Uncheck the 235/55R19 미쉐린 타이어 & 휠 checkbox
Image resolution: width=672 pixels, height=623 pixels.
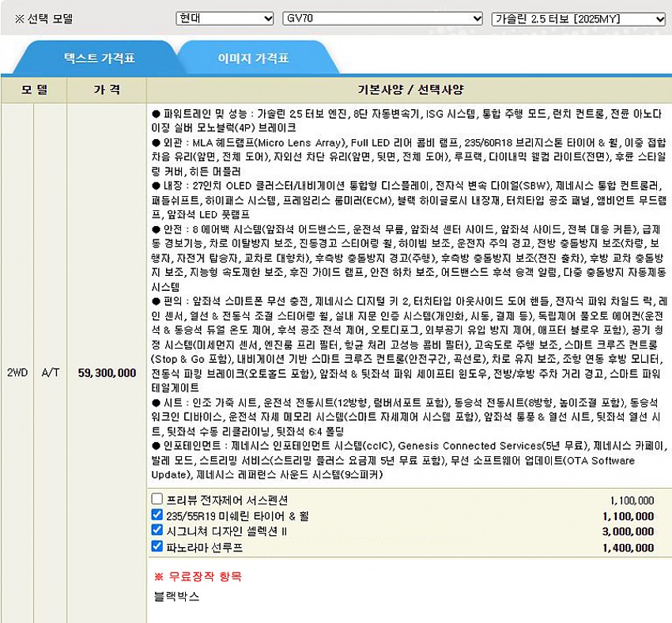[157, 515]
